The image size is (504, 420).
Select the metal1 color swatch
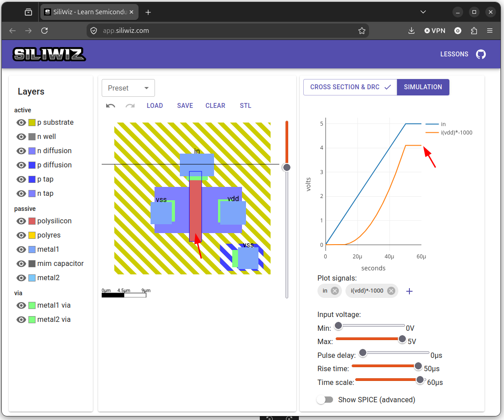(32, 250)
